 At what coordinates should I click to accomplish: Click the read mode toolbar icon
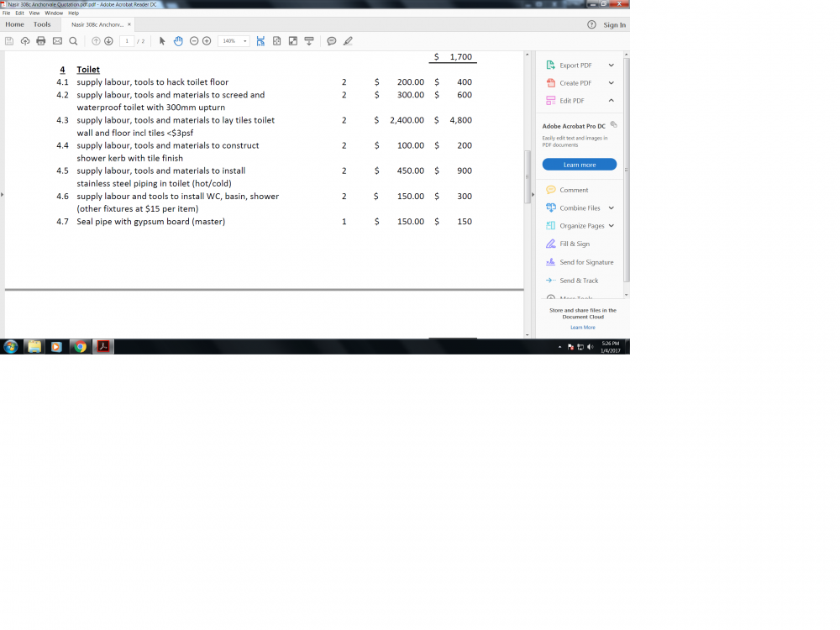pos(309,41)
